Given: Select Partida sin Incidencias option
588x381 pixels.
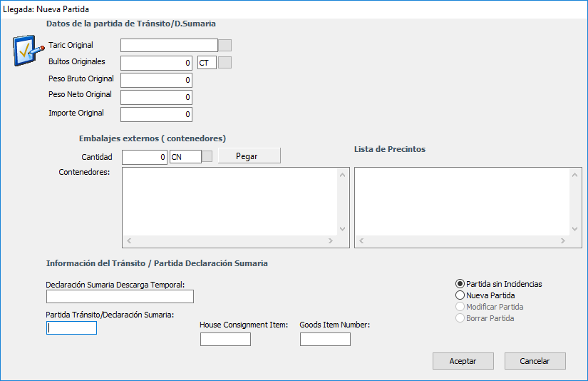Looking at the screenshot, I should click(460, 284).
